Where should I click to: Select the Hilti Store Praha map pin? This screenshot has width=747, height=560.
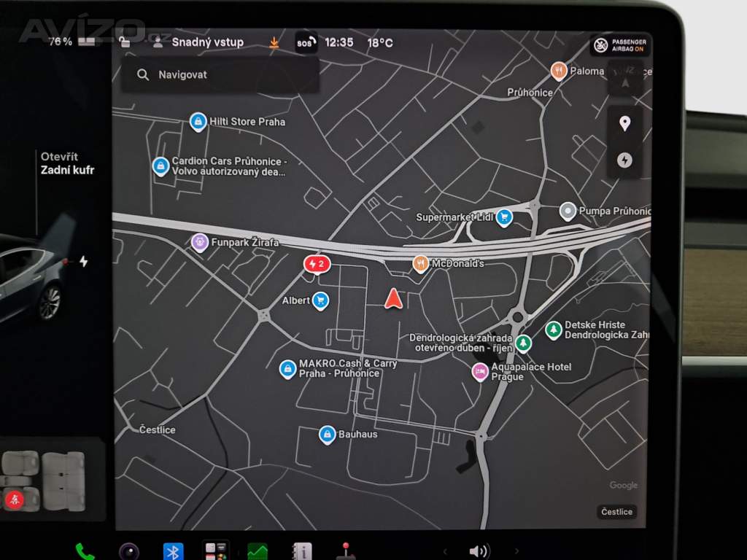198,122
